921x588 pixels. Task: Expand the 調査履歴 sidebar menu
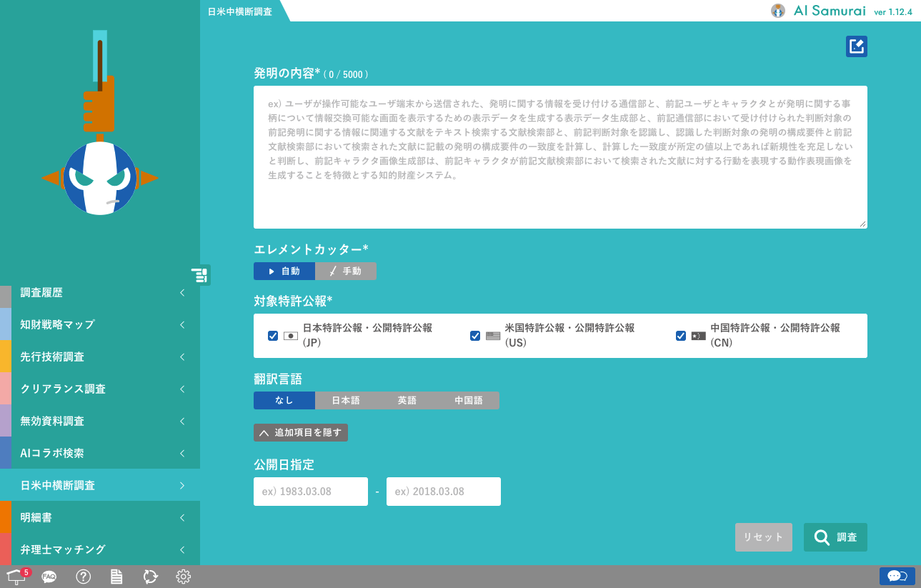pos(100,292)
